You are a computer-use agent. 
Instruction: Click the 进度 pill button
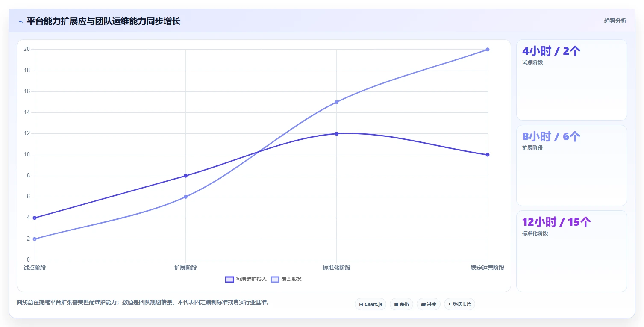point(429,304)
